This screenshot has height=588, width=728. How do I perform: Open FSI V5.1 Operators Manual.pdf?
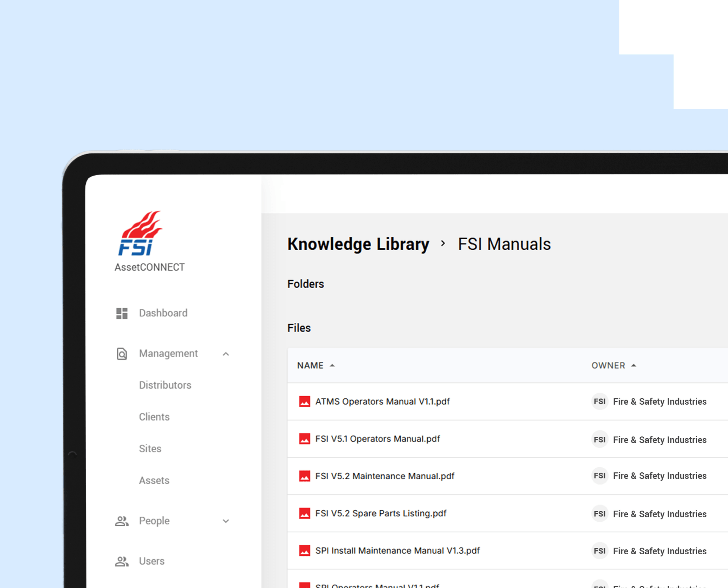[x=377, y=439]
